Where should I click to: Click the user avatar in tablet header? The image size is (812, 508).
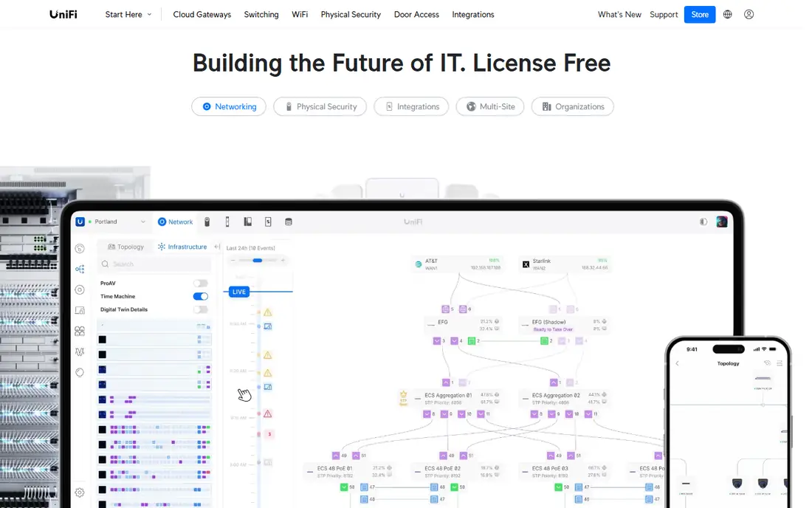722,222
